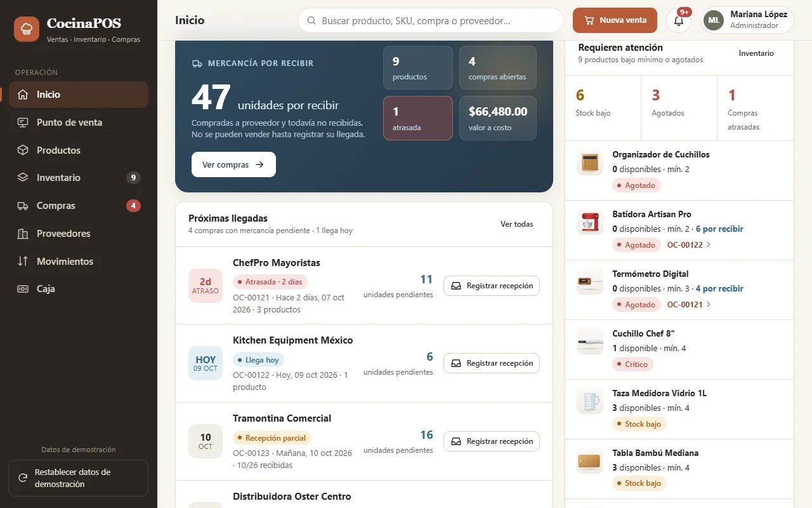Click the 4 compras abiertas card
The width and height of the screenshot is (812, 508).
point(498,67)
